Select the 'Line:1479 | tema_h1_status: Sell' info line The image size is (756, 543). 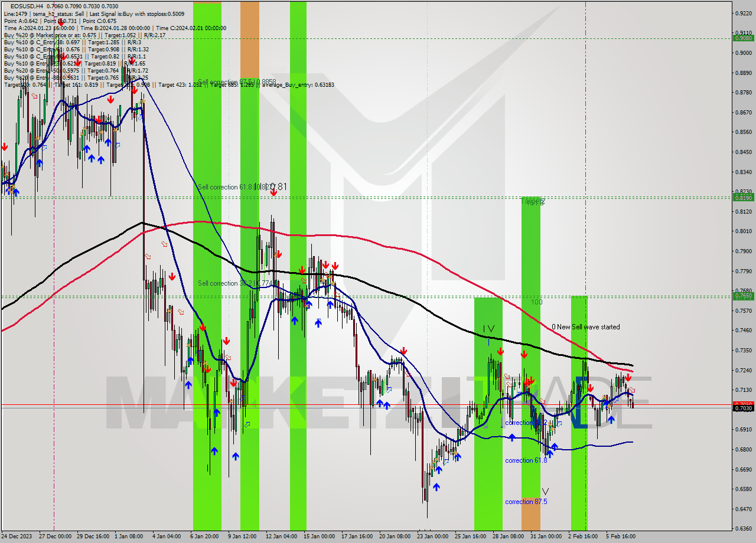[x=94, y=13]
